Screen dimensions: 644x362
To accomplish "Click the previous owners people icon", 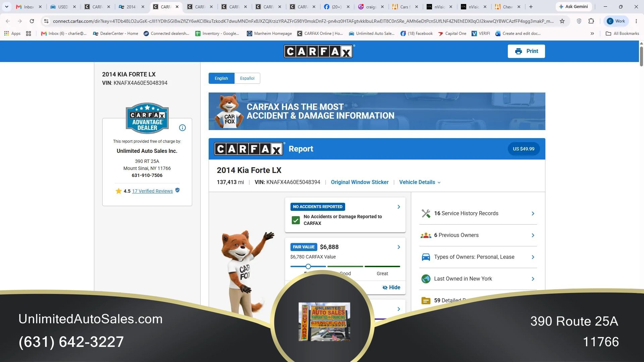I will pyautogui.click(x=426, y=235).
